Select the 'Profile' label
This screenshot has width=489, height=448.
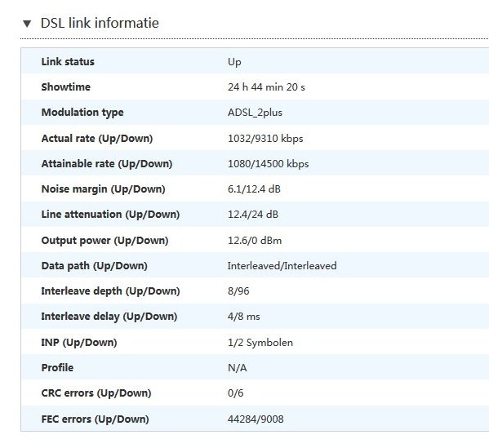pyautogui.click(x=57, y=367)
